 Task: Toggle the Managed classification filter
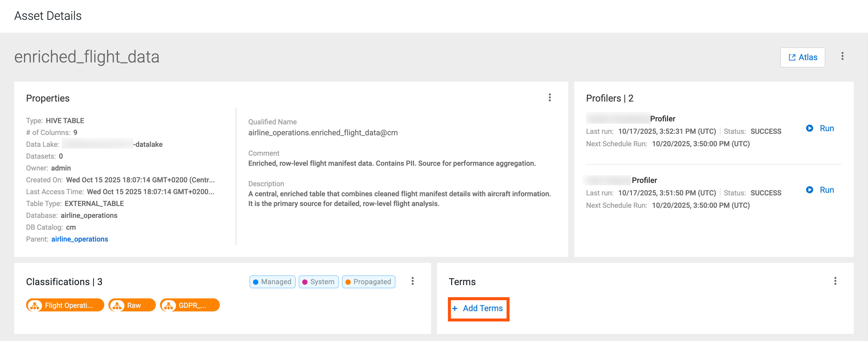click(x=272, y=282)
